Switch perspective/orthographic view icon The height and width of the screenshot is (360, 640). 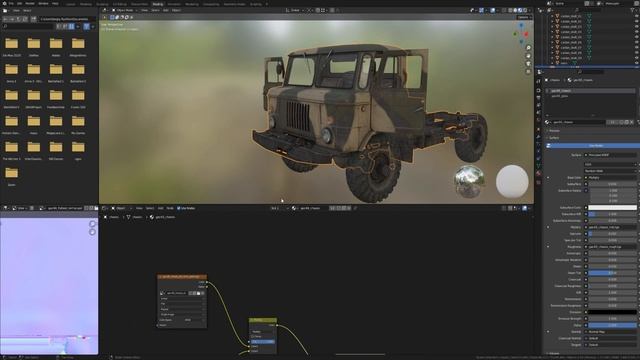point(528,71)
